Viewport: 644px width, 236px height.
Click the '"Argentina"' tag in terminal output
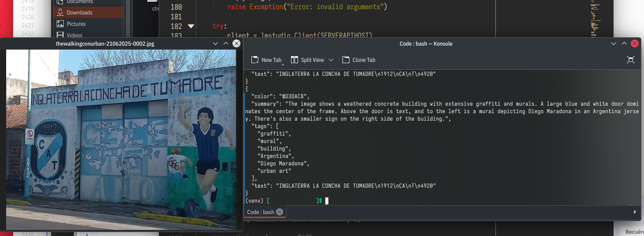[x=276, y=156]
